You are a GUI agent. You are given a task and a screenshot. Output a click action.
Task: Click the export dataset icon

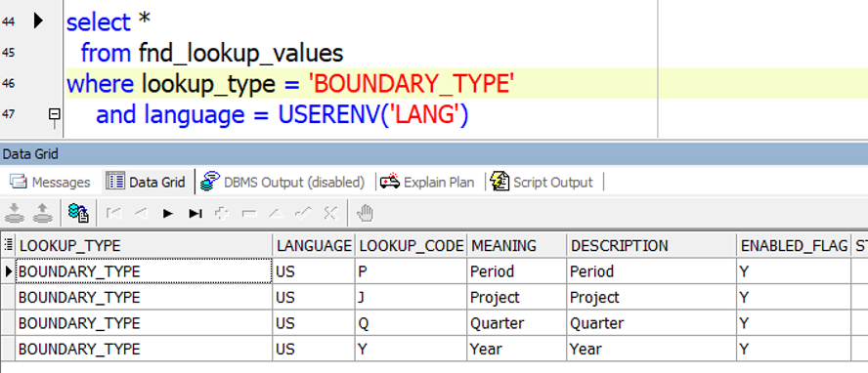(x=78, y=213)
